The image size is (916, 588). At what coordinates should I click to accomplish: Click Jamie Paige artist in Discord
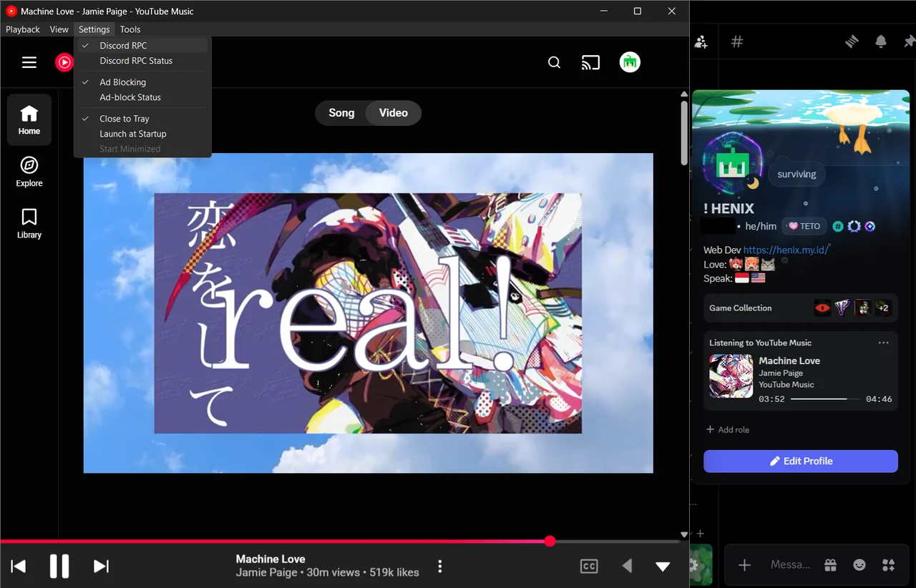point(781,373)
